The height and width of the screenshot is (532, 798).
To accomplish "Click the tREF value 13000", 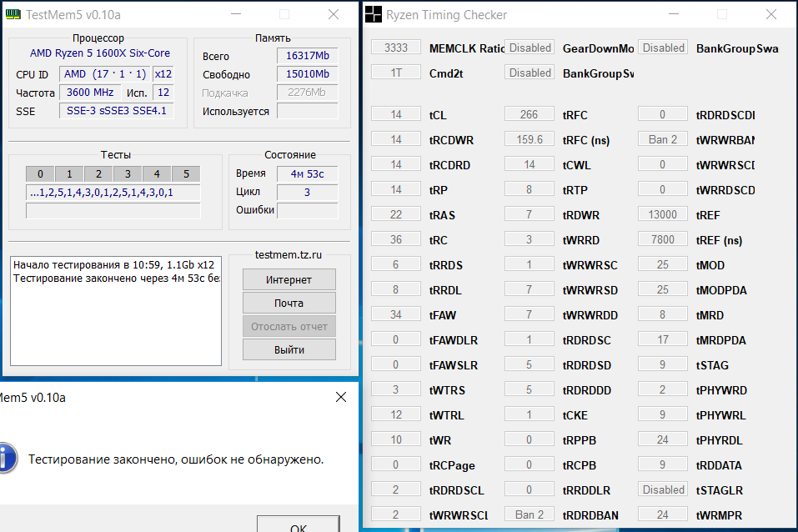I will [x=663, y=214].
